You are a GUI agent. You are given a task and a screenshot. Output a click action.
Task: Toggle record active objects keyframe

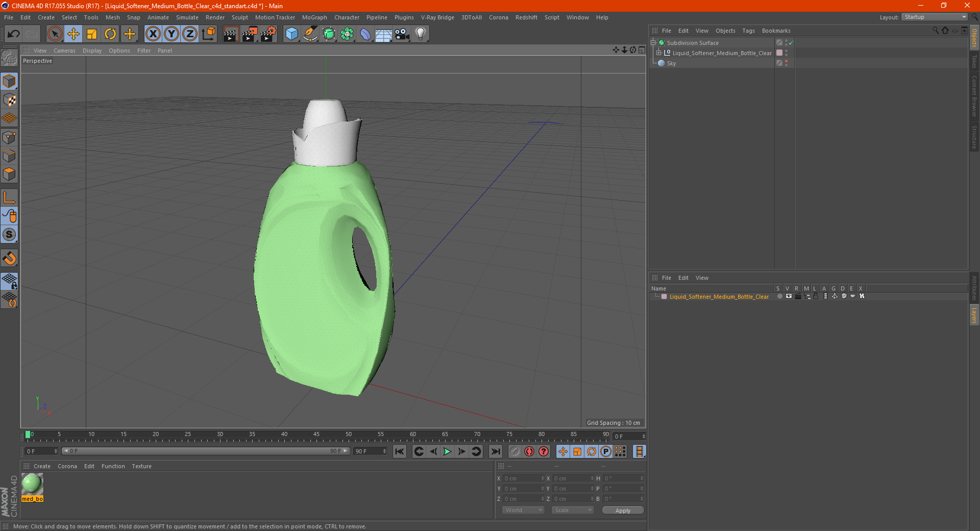(x=515, y=451)
